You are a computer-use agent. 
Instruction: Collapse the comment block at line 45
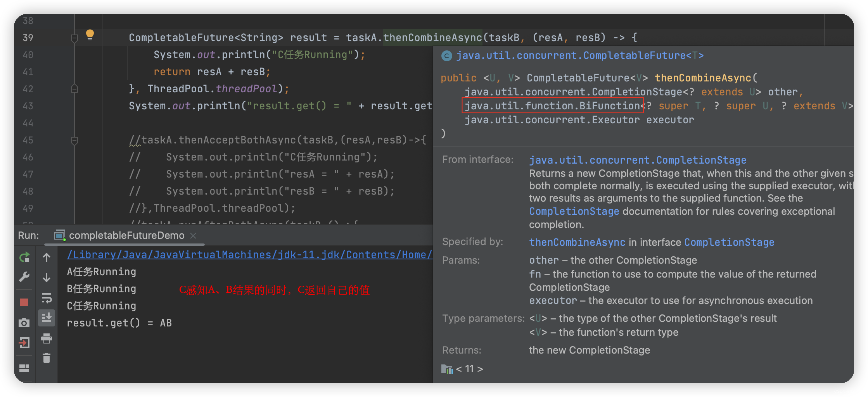(x=74, y=140)
